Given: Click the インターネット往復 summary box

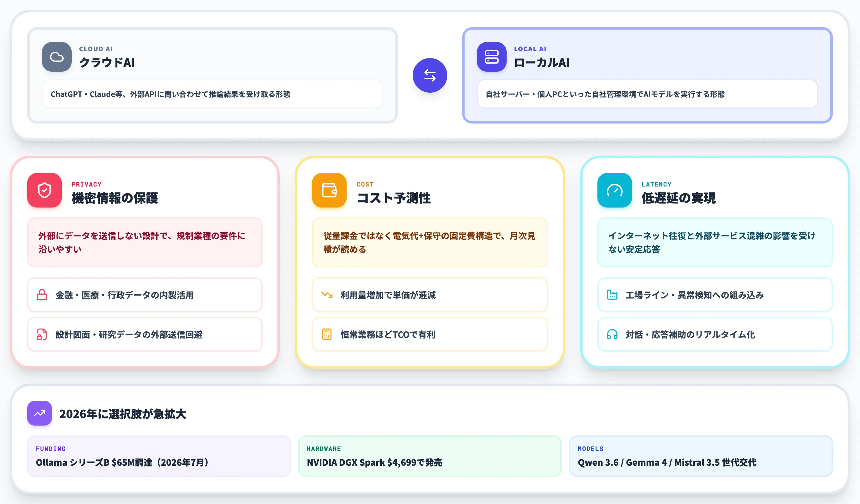Looking at the screenshot, I should 715,242.
